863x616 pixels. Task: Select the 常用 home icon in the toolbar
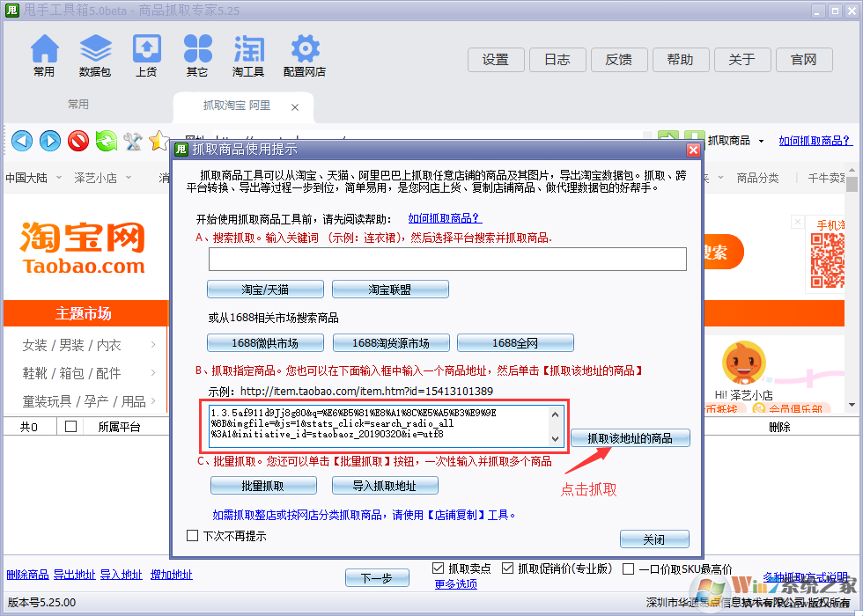(x=44, y=53)
